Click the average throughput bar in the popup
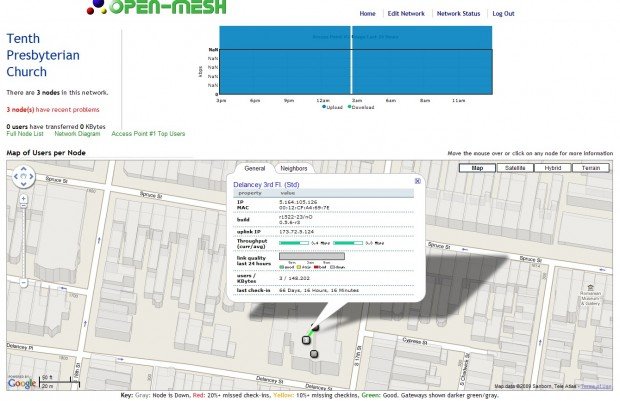The width and height of the screenshot is (620, 401). pyautogui.click(x=348, y=243)
